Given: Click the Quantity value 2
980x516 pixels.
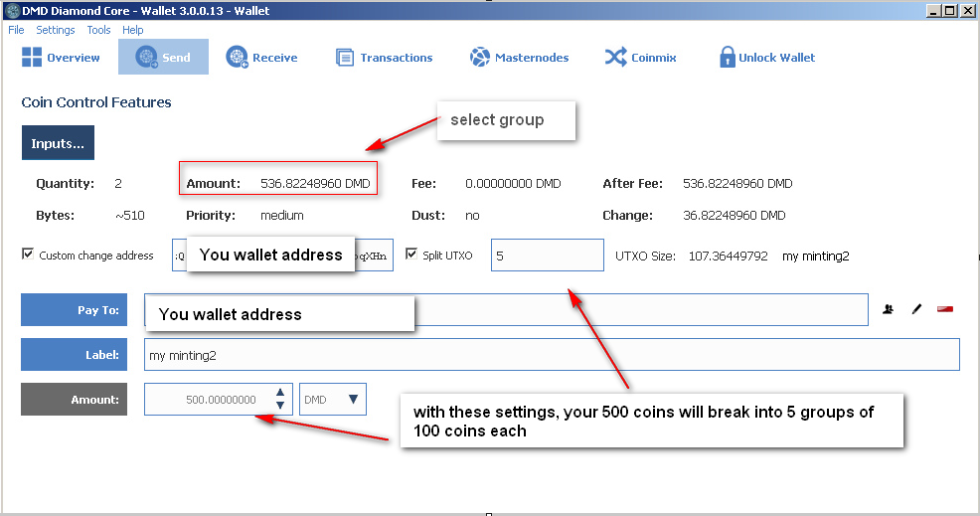Looking at the screenshot, I should click(118, 183).
